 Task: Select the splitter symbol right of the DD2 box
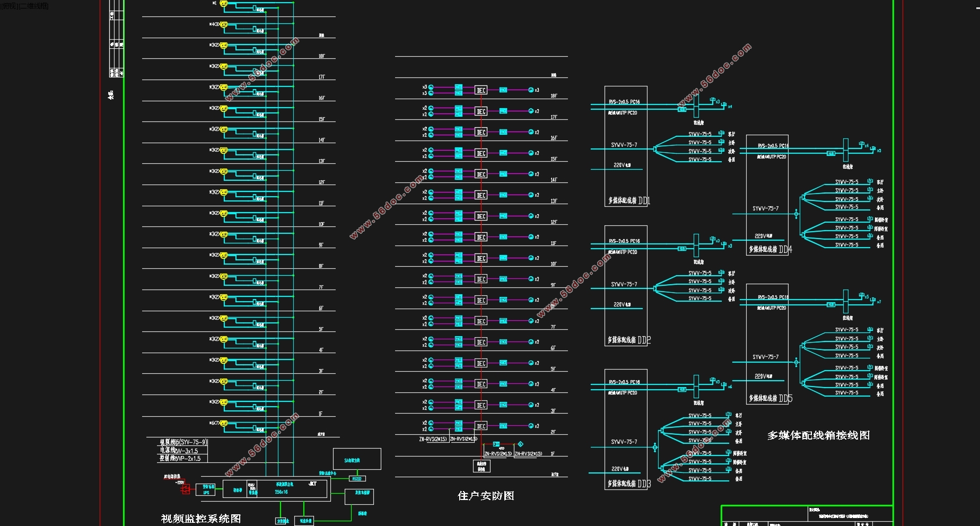click(x=655, y=288)
